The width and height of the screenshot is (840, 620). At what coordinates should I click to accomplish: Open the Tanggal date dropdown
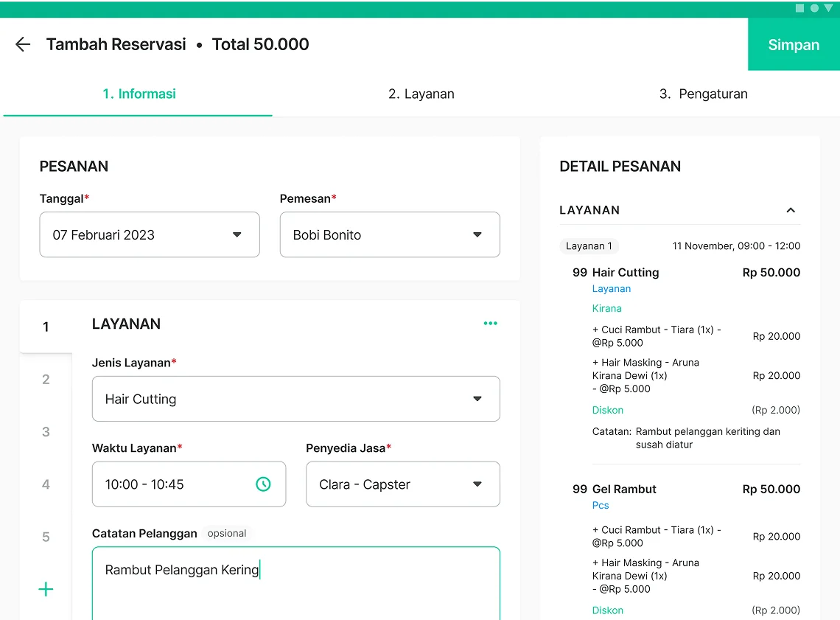pyautogui.click(x=150, y=235)
